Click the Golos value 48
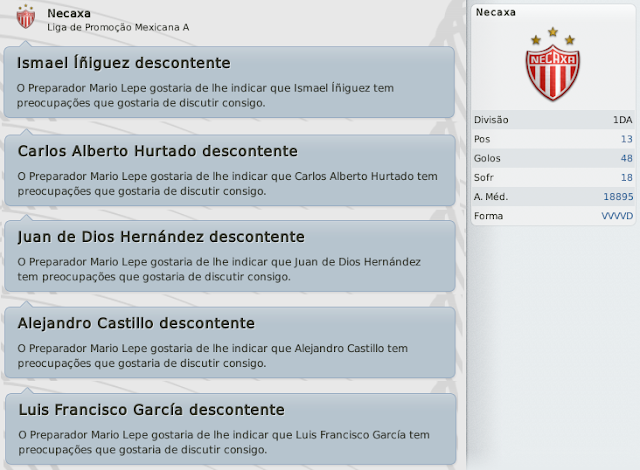The width and height of the screenshot is (640, 470). pyautogui.click(x=627, y=158)
